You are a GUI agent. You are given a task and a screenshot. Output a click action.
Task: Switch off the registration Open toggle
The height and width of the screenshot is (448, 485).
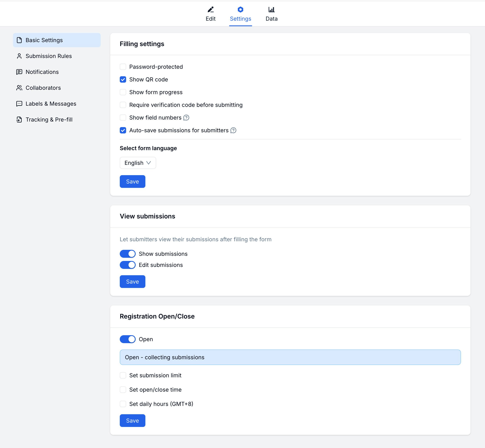click(128, 339)
